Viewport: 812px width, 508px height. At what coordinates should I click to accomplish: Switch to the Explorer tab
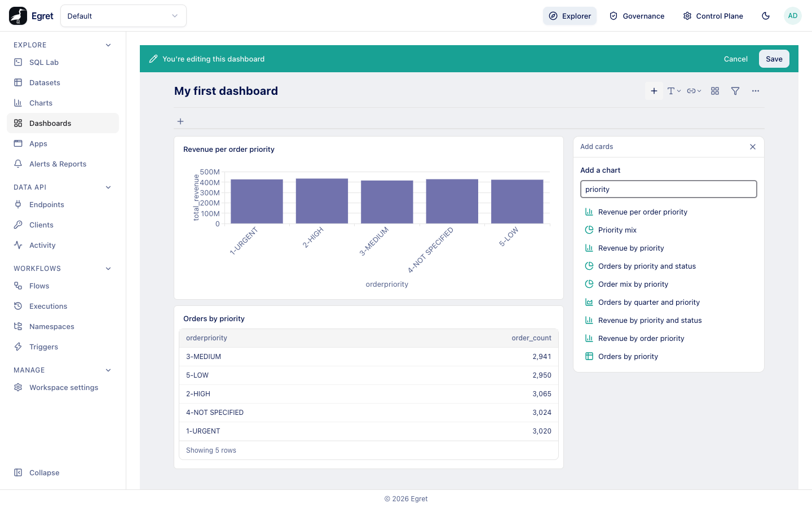(570, 16)
